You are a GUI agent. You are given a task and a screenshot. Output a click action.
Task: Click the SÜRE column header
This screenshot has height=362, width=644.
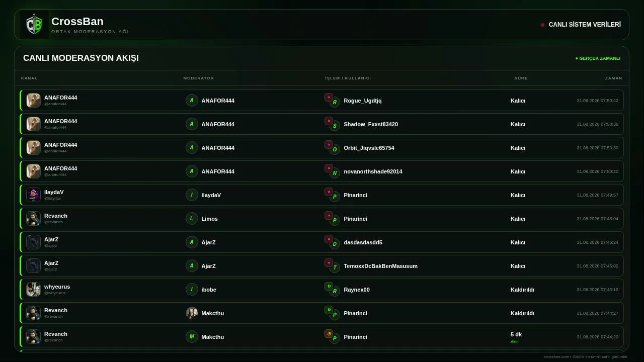[x=521, y=78]
